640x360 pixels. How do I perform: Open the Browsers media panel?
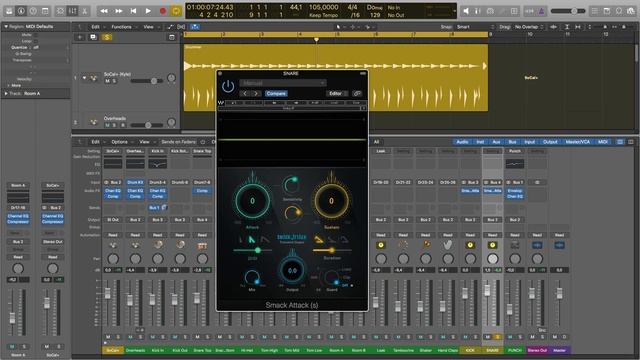(631, 11)
